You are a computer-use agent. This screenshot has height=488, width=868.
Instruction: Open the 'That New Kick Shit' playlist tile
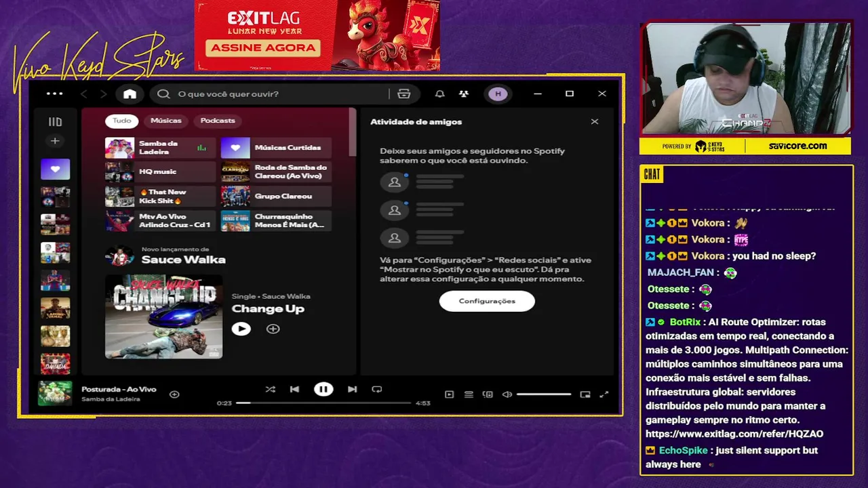click(x=160, y=197)
